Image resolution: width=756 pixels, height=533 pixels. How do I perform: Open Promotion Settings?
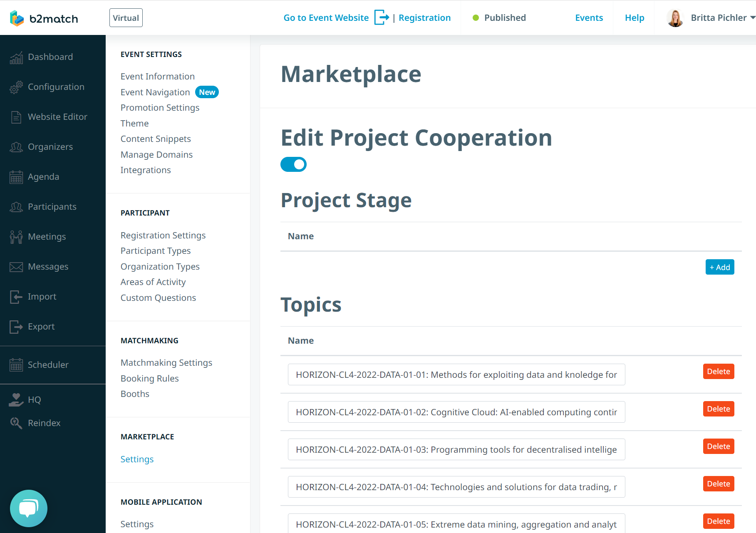[160, 108]
